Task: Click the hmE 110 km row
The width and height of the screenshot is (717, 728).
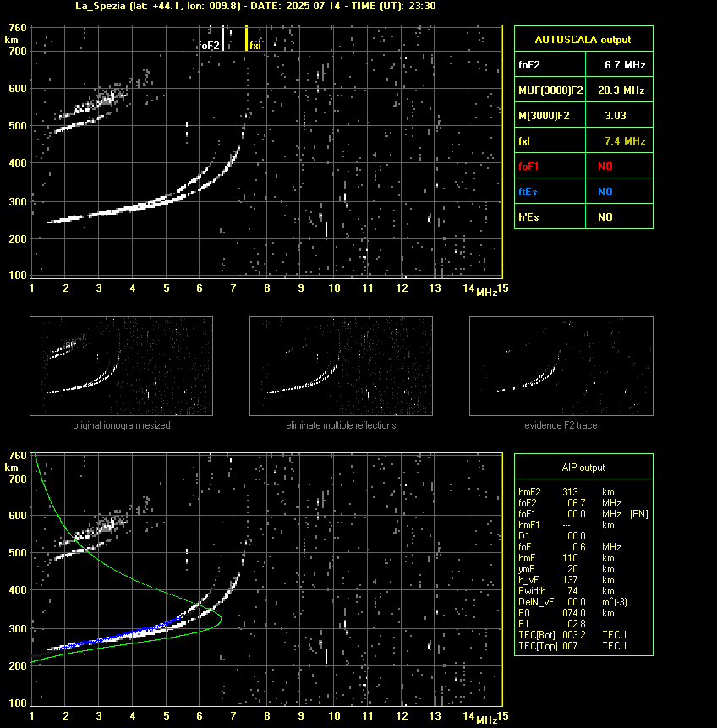Action: (x=566, y=558)
